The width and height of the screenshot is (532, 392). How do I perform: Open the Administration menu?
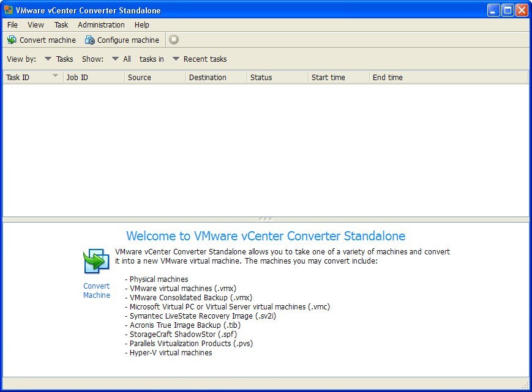click(101, 25)
